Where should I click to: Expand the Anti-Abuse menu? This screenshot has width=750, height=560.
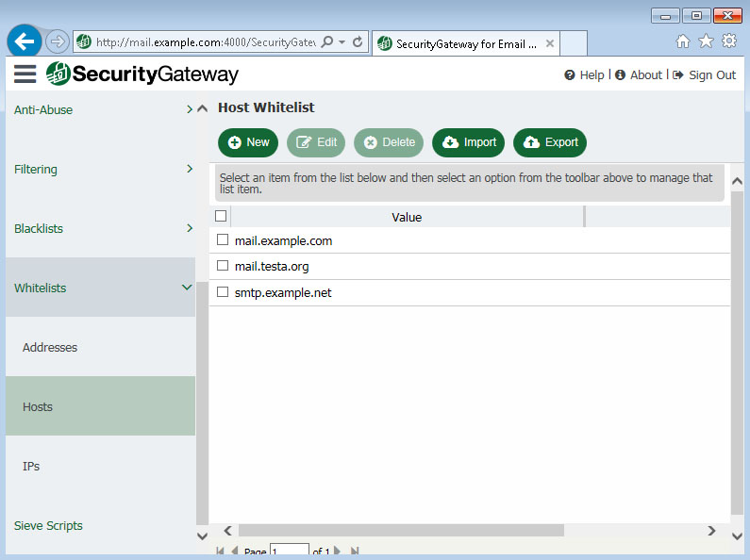pyautogui.click(x=100, y=110)
